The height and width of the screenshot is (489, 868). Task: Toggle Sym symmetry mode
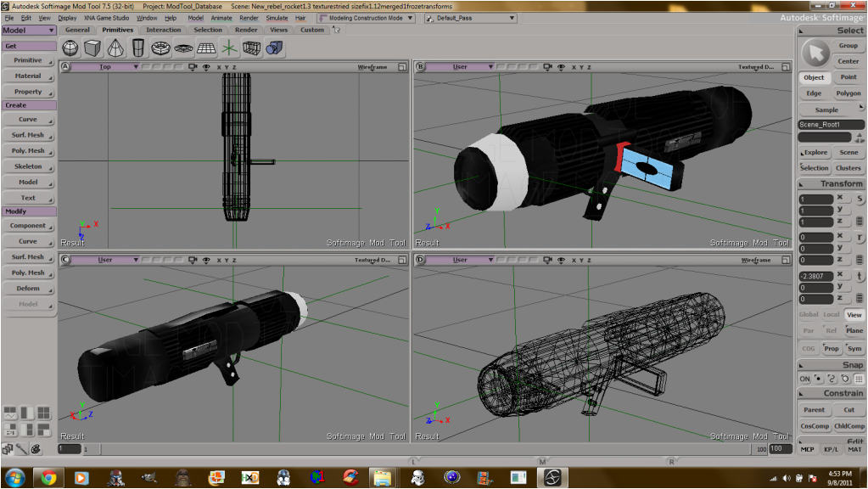tap(854, 348)
